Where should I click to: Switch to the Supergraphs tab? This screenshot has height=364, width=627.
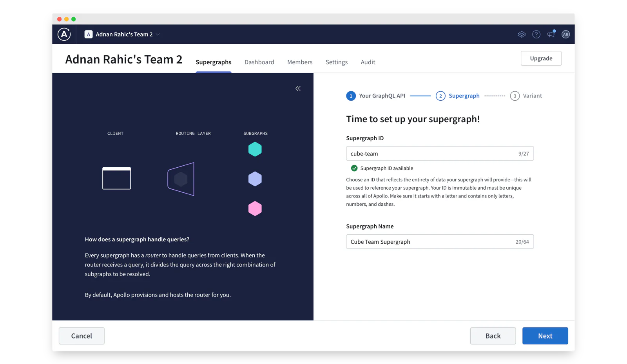coord(214,62)
